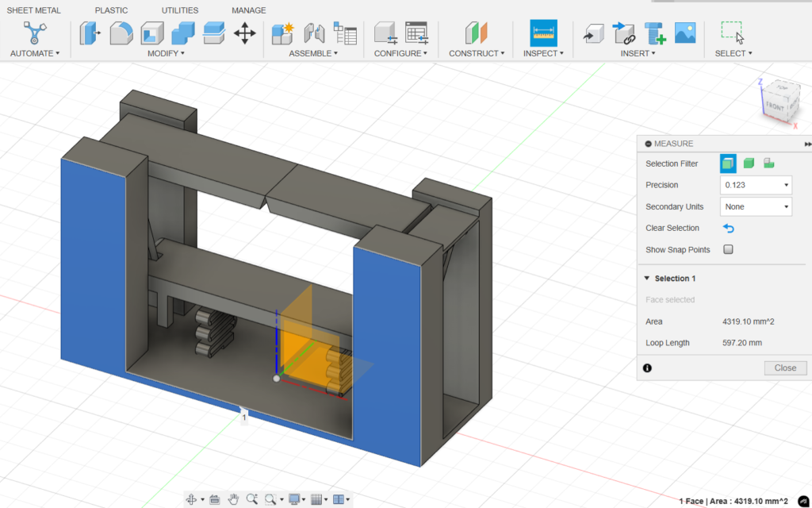This screenshot has width=812, height=508.
Task: Collapse the Selection 1 section
Action: pos(647,279)
